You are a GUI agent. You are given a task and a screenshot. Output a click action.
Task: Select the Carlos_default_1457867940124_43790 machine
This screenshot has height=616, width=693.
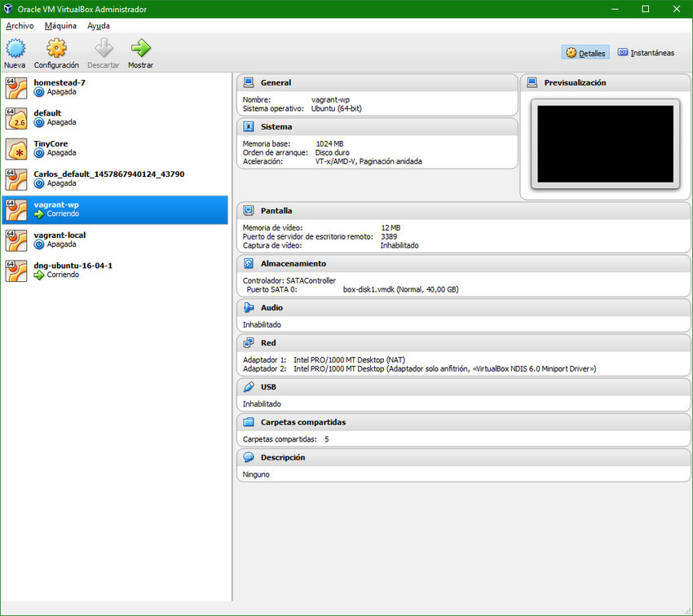115,178
